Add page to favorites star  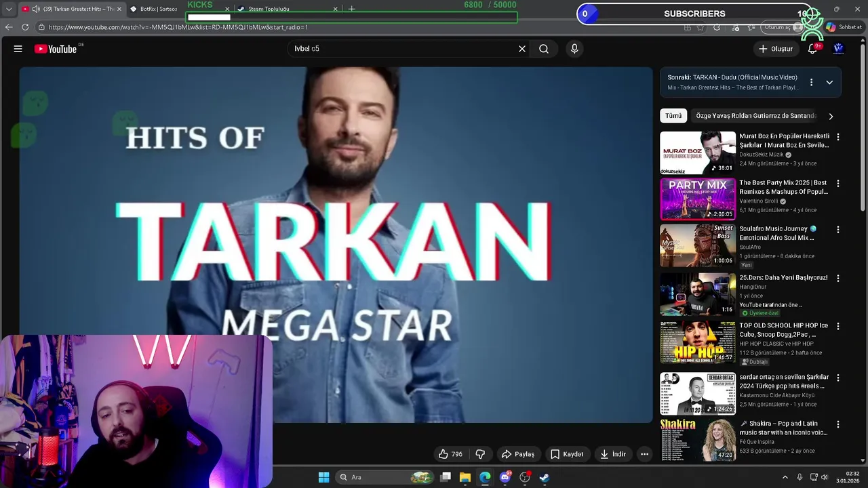click(x=701, y=28)
